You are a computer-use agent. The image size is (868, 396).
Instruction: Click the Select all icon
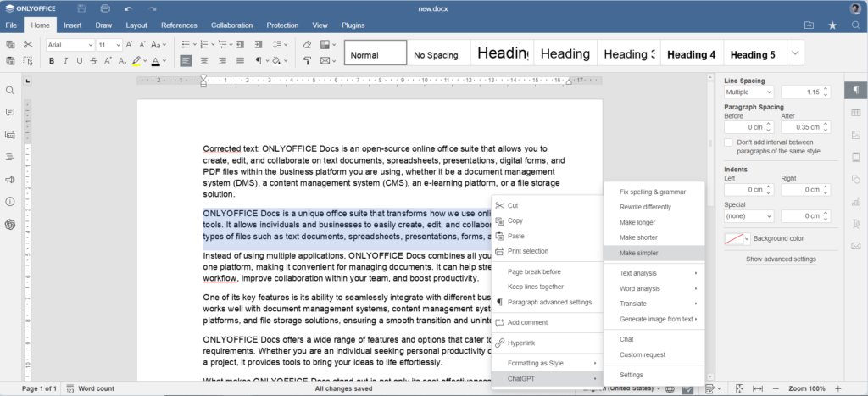tap(28, 61)
